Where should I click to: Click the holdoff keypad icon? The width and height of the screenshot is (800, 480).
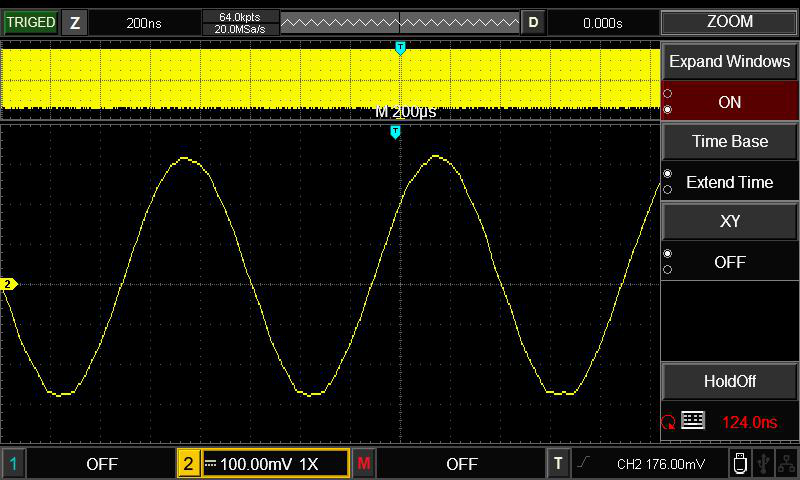point(693,421)
